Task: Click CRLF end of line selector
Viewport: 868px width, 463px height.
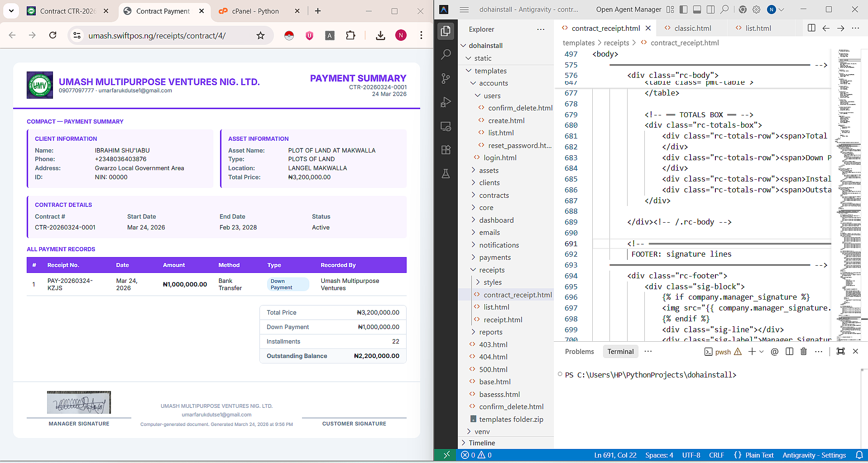Action: click(x=716, y=455)
